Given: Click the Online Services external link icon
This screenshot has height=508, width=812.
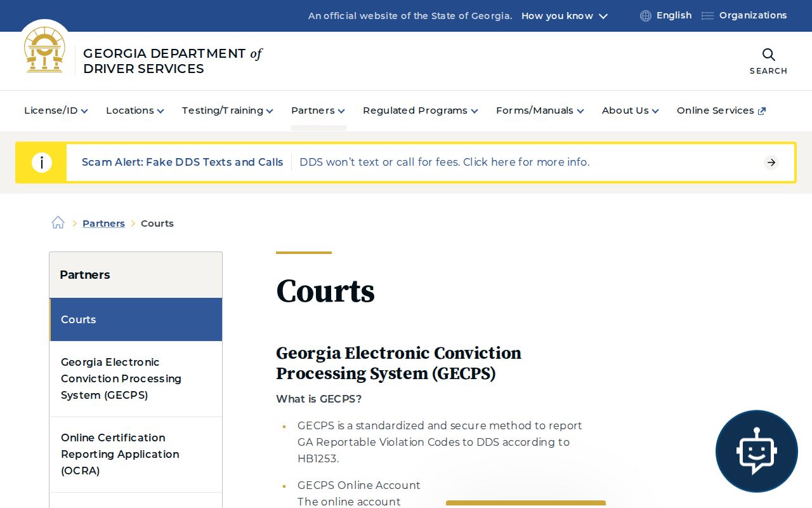Looking at the screenshot, I should (x=762, y=111).
